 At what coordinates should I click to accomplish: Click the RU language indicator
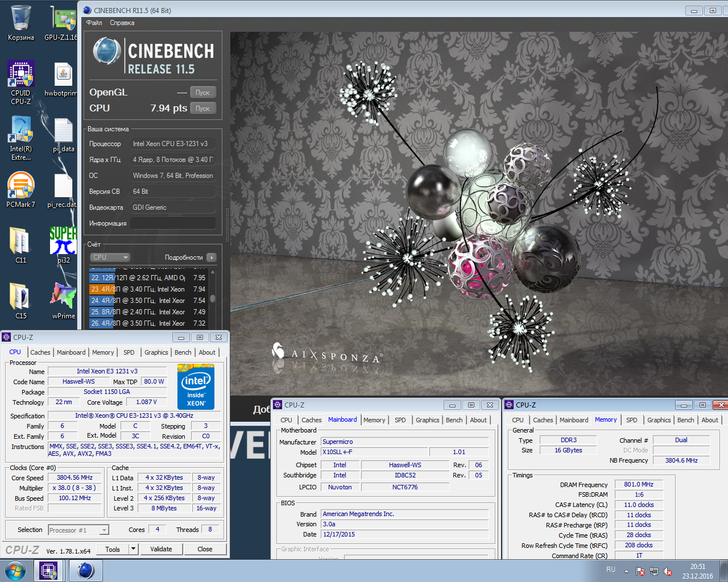pos(611,569)
